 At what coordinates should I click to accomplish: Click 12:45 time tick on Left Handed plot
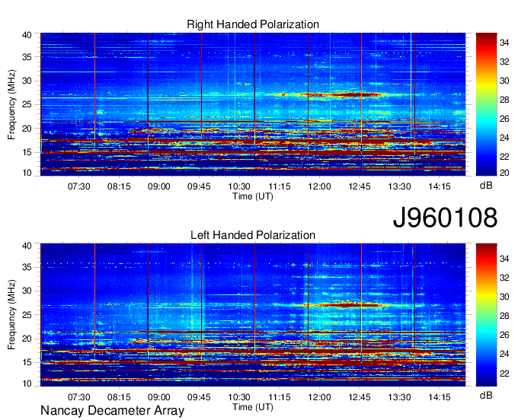[x=360, y=397]
